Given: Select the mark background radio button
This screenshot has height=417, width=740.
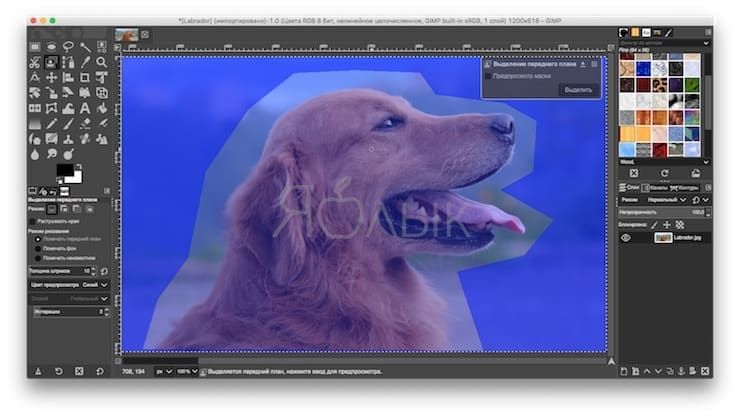Looking at the screenshot, I should tap(38, 249).
